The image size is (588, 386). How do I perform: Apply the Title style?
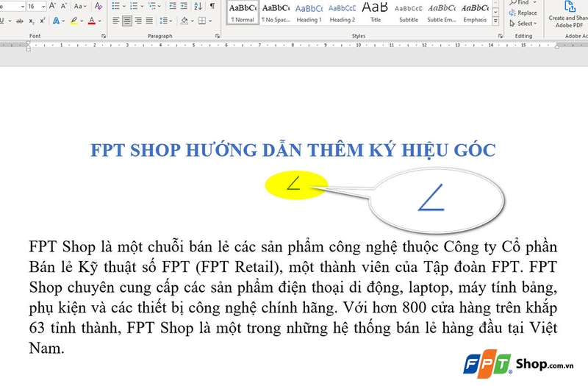[375, 12]
